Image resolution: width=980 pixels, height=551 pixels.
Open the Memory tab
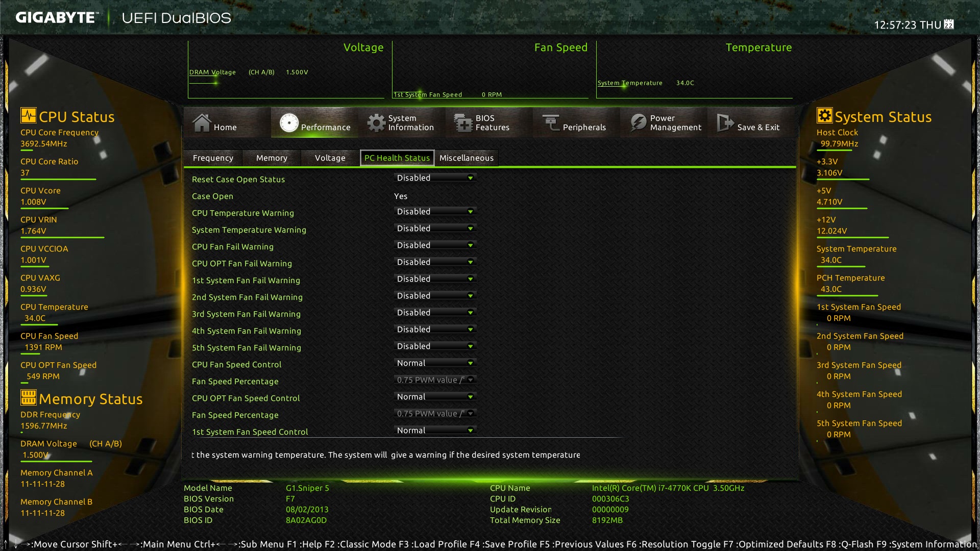[272, 158]
